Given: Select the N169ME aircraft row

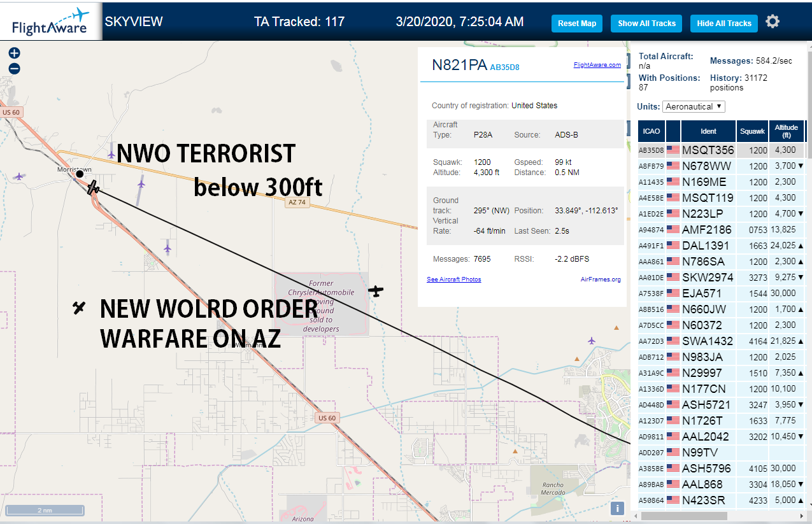Looking at the screenshot, I should point(721,182).
